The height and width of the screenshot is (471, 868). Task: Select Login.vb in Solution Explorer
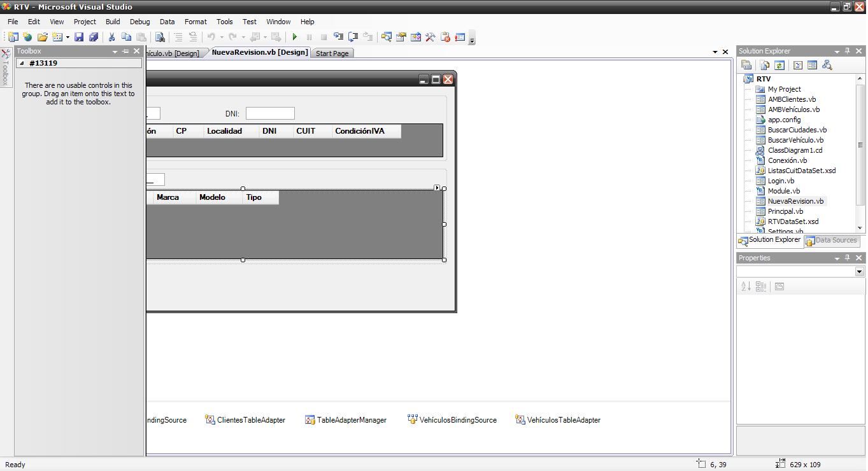(x=781, y=181)
